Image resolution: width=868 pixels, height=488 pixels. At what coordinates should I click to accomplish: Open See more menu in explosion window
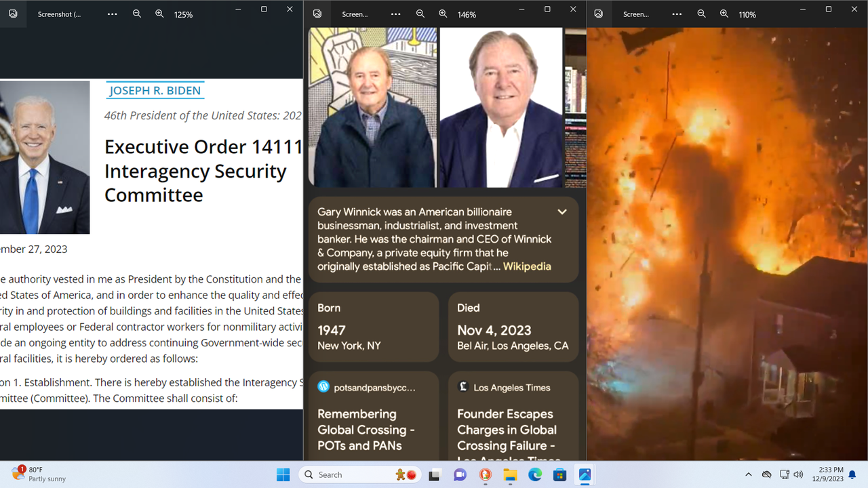pos(677,14)
